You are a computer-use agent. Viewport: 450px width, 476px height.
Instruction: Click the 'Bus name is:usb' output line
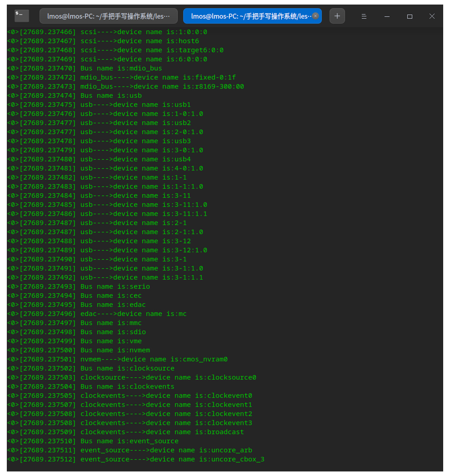(111, 95)
